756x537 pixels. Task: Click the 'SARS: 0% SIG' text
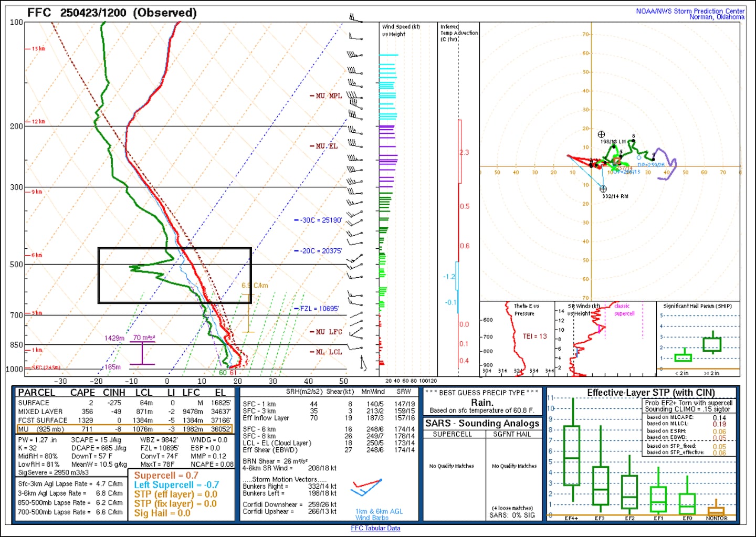click(x=512, y=515)
